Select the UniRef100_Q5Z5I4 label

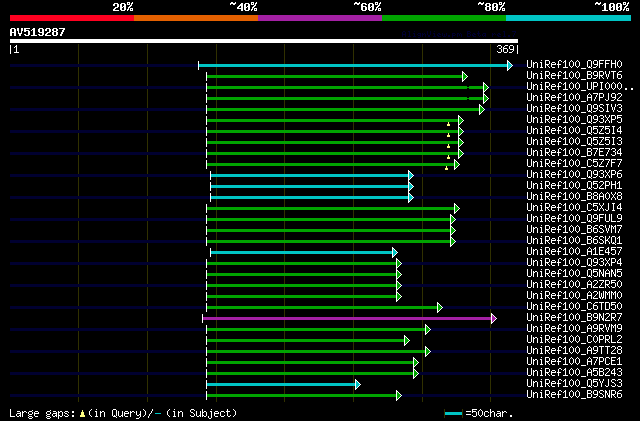click(x=574, y=131)
